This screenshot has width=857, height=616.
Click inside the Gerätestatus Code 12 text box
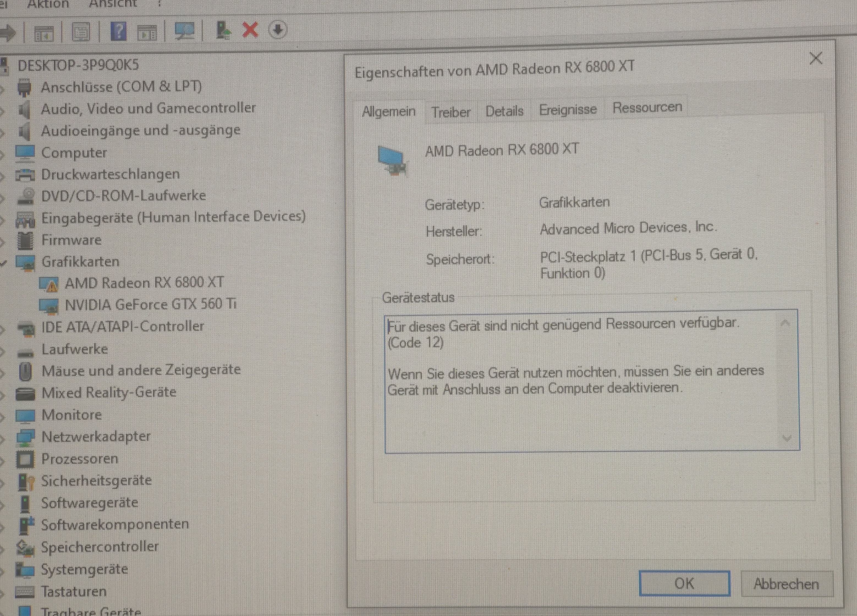click(592, 381)
